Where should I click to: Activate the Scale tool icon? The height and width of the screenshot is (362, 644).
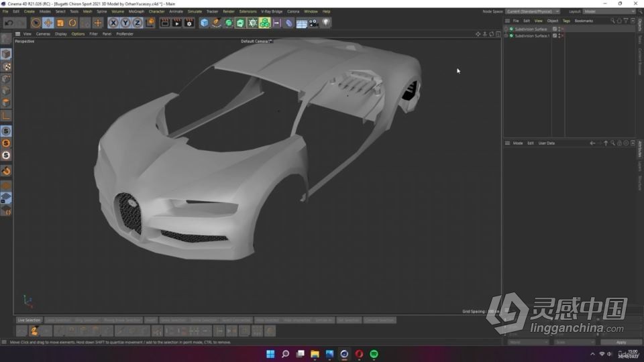coord(60,23)
